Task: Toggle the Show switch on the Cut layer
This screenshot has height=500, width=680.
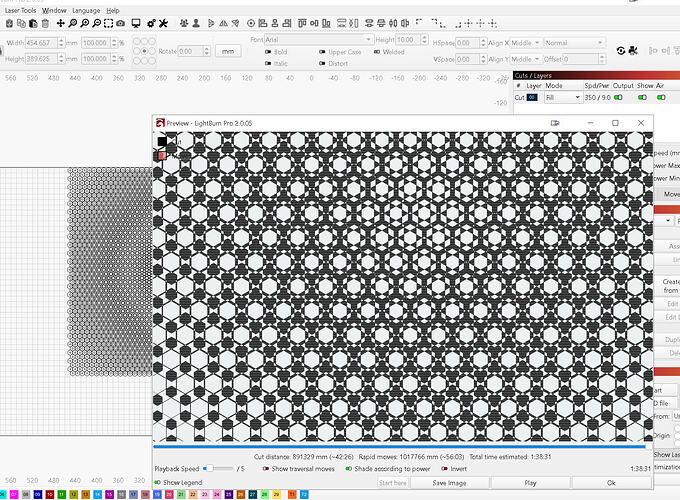Action: (642, 98)
